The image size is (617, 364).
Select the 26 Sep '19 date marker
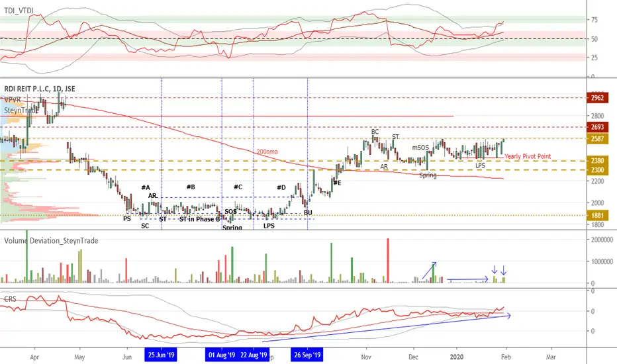307,355
